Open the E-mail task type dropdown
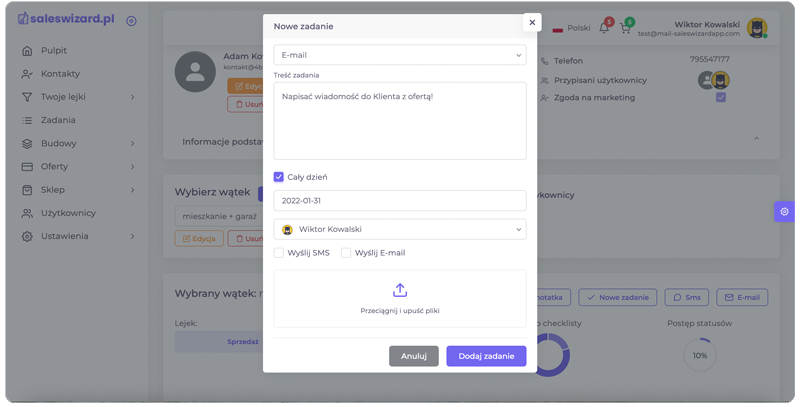Screen dimensions: 800x407 coord(400,55)
